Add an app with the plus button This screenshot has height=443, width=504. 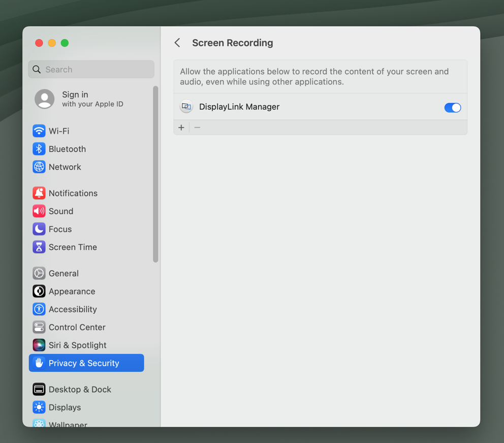click(181, 127)
